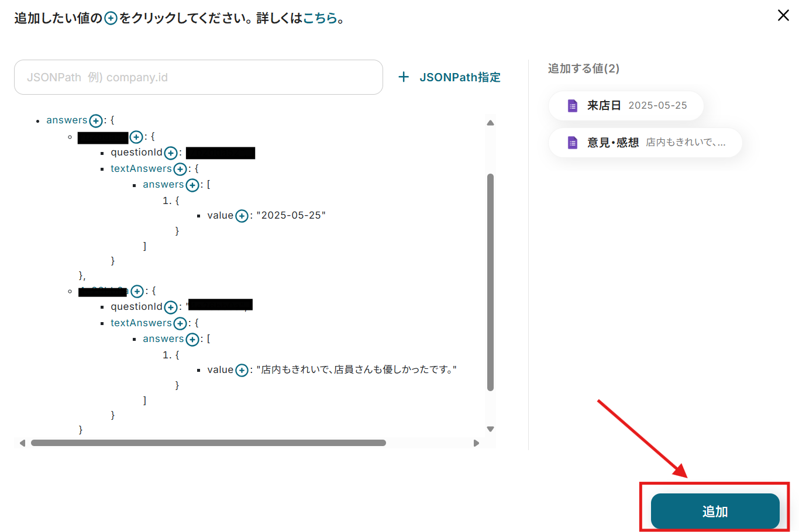Click the vertical scrollbar down arrow
Image resolution: width=799 pixels, height=532 pixels.
pyautogui.click(x=490, y=429)
